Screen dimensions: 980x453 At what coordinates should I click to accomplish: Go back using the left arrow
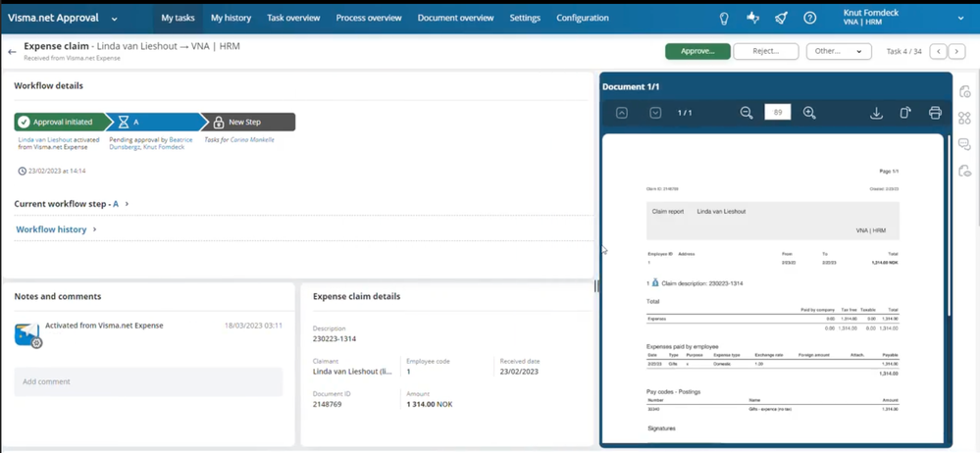(x=12, y=52)
